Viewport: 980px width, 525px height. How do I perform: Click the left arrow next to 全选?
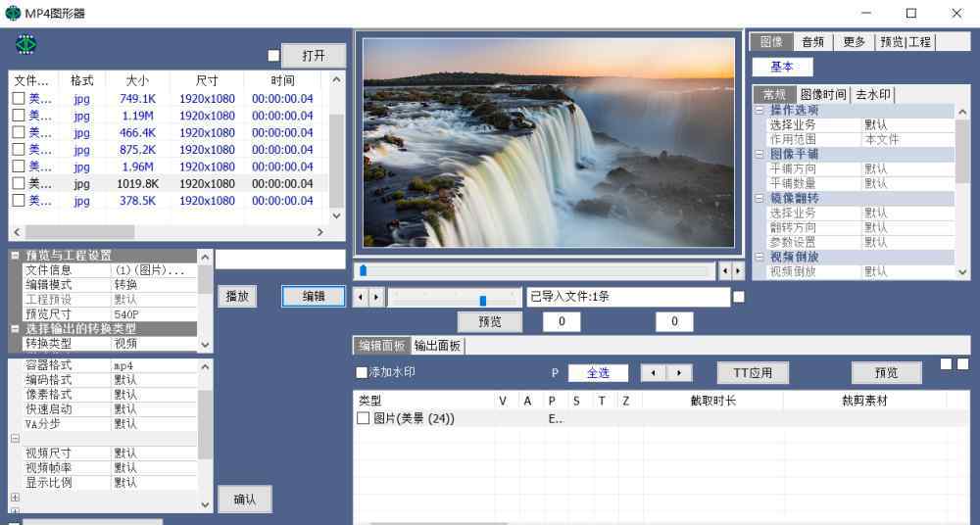click(x=654, y=373)
